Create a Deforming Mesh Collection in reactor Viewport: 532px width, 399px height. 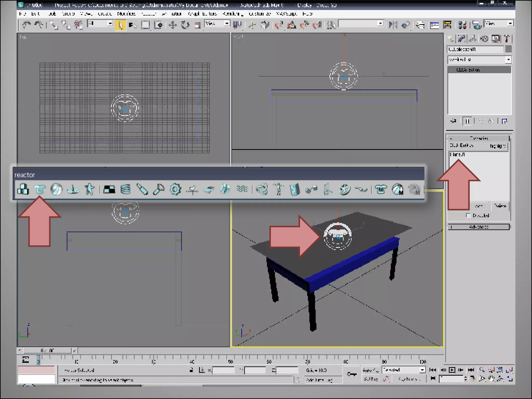coord(90,189)
